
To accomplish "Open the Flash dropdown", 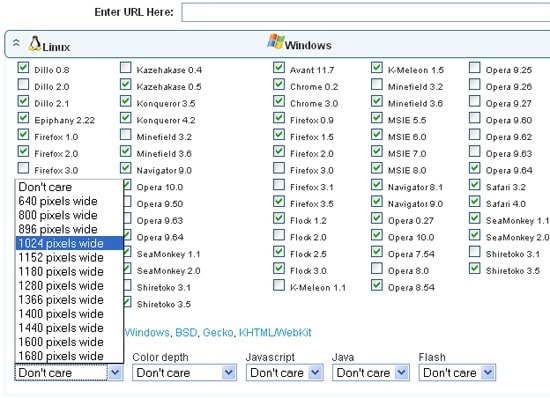I will (x=457, y=372).
